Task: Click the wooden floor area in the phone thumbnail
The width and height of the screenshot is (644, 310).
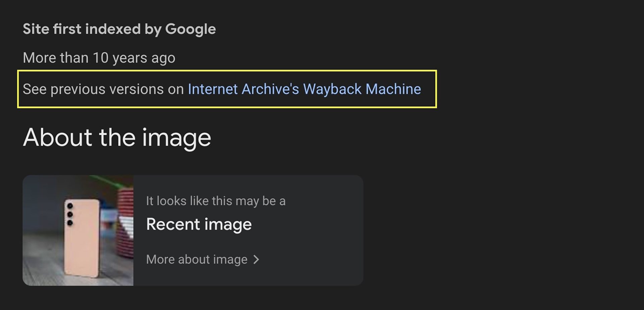Action: tap(40, 265)
